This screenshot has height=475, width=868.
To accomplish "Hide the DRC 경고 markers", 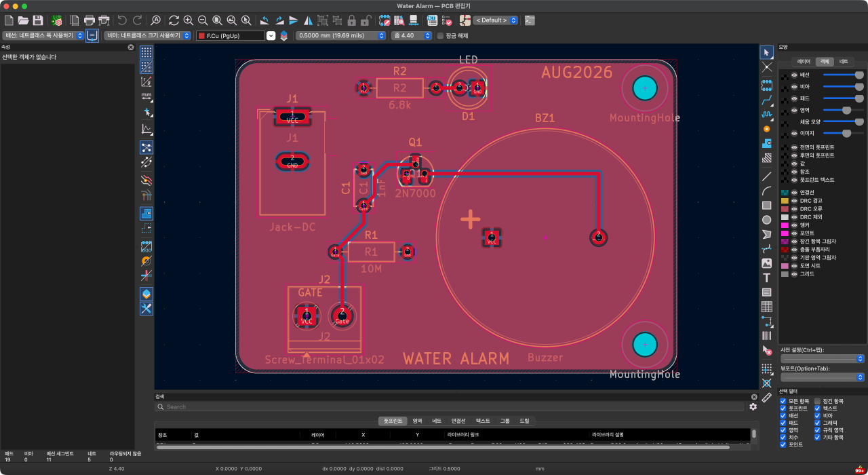I will [x=794, y=201].
